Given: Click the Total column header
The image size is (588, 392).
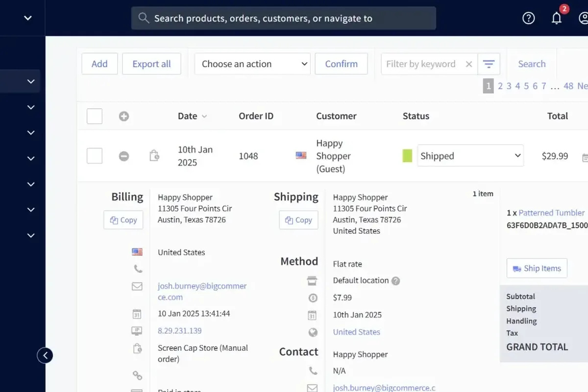Looking at the screenshot, I should [558, 116].
